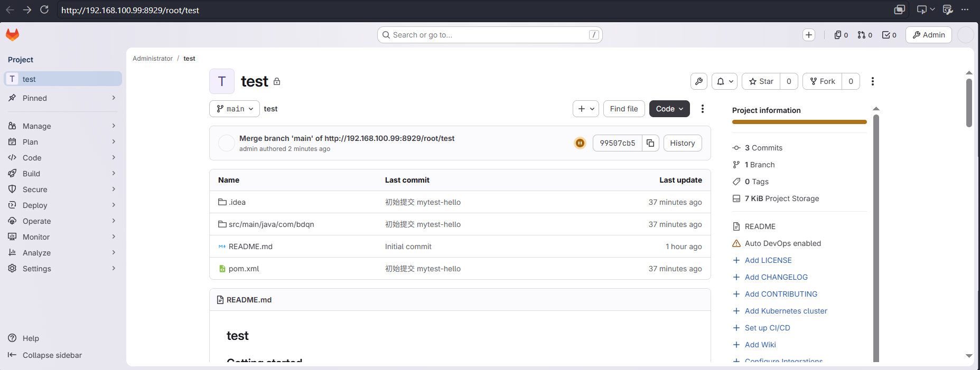980x370 pixels.
Task: Expand the Manage sidebar menu
Action: (63, 126)
